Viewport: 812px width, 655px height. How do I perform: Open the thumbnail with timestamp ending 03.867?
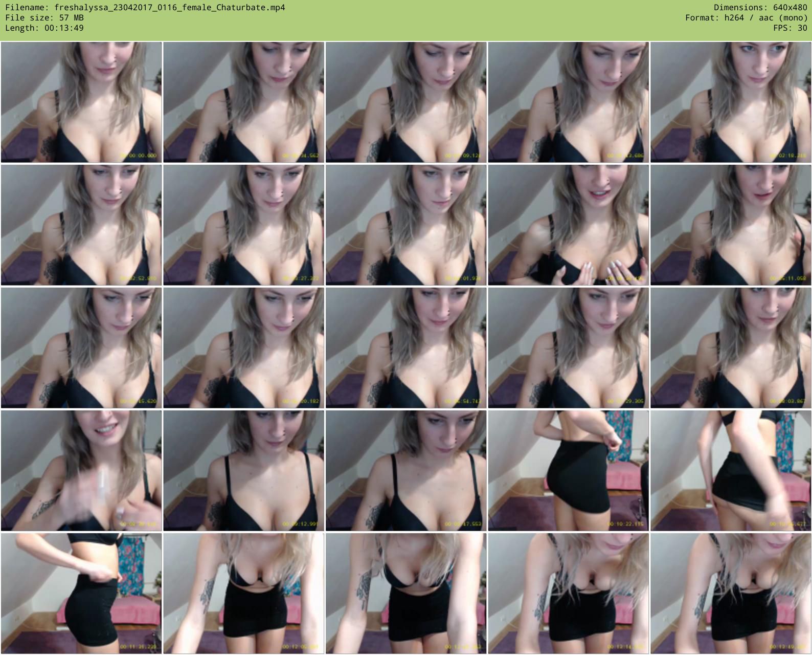(x=731, y=348)
